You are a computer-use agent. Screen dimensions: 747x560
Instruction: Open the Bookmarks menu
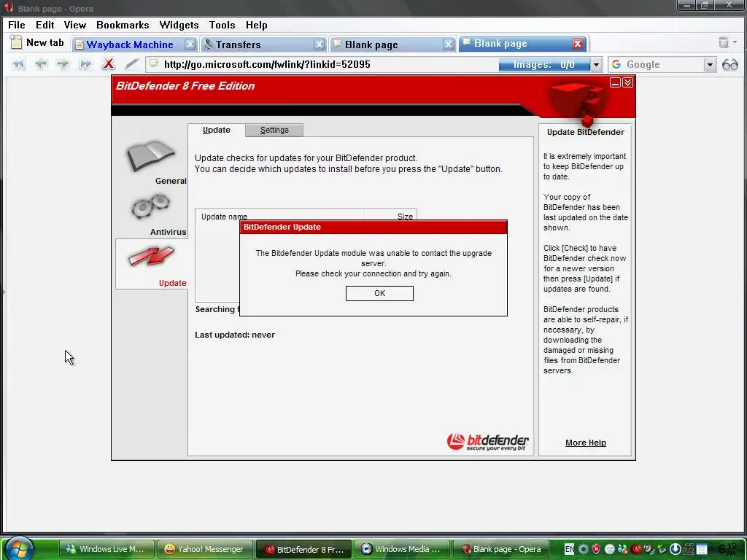[x=123, y=25]
